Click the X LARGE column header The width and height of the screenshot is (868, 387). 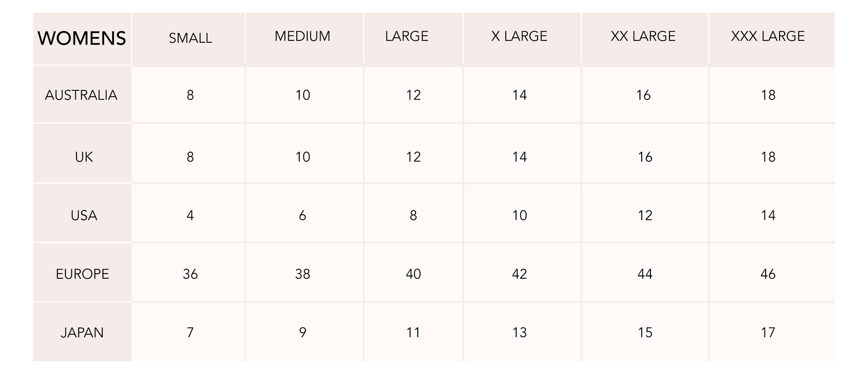pyautogui.click(x=519, y=36)
